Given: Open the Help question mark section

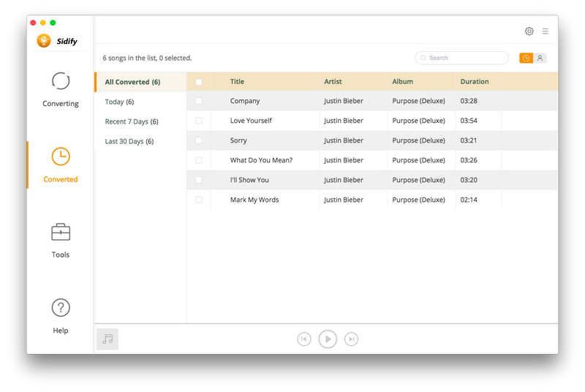Looking at the screenshot, I should (x=61, y=316).
